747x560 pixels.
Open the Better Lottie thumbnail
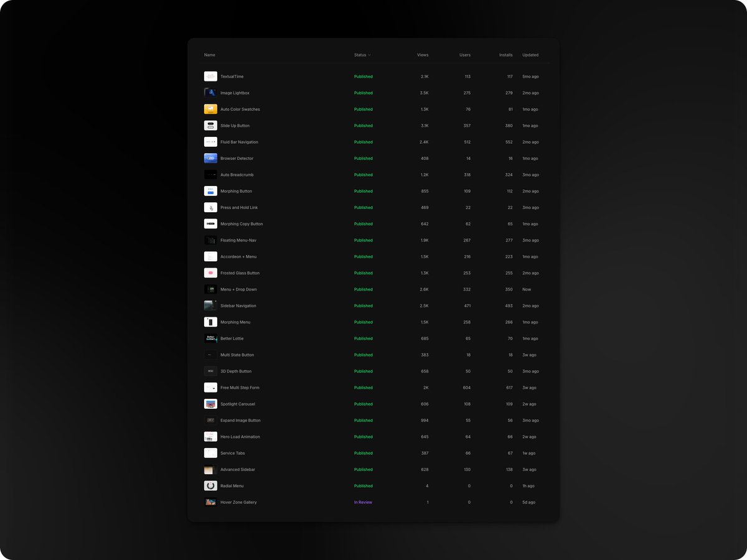[x=210, y=338]
